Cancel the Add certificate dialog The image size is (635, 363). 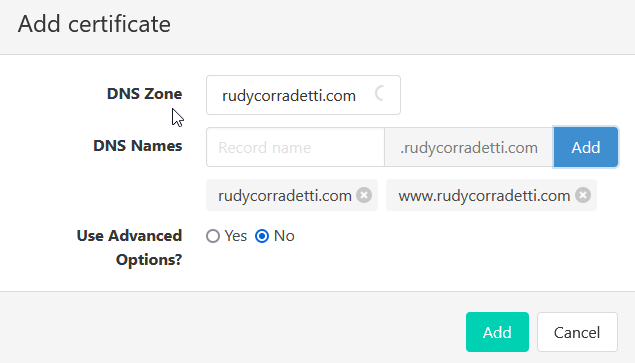[x=577, y=332]
